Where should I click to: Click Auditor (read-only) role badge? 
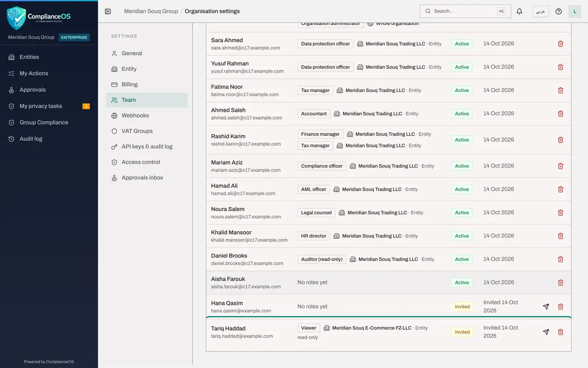[322, 259]
